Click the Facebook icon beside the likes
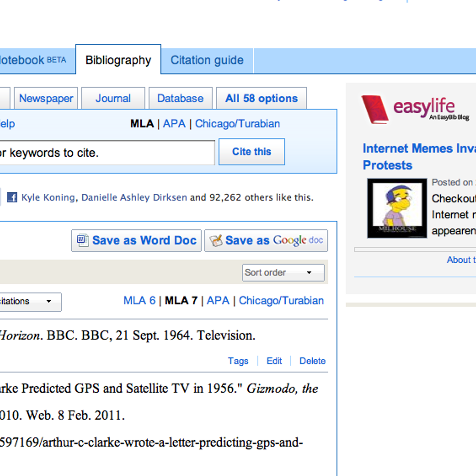This screenshot has width=476, height=476. [x=12, y=197]
